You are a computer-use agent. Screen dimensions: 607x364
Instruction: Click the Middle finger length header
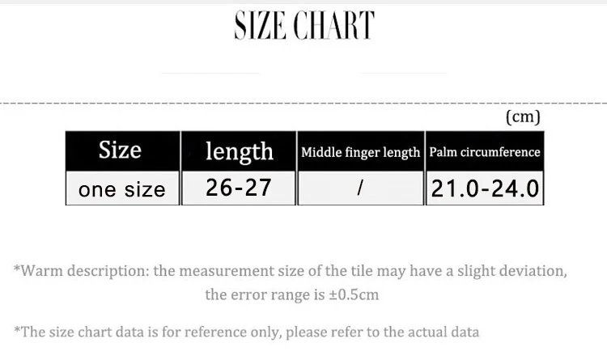[360, 151]
